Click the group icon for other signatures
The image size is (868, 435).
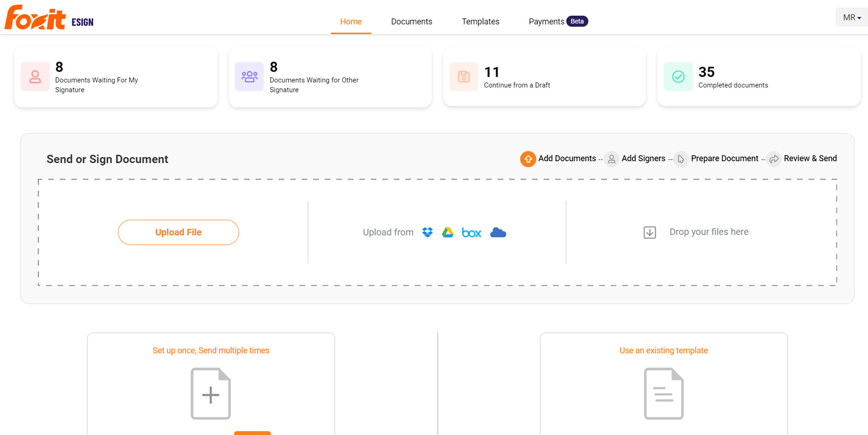point(249,77)
